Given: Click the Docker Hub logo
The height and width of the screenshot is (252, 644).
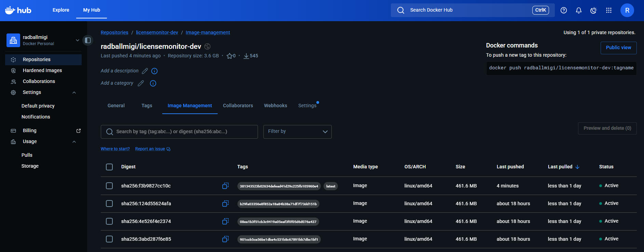Looking at the screenshot, I should (18, 10).
